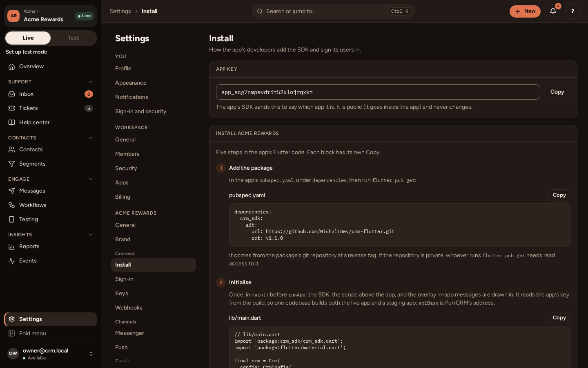The image size is (588, 368).
Task: Switch to Test mode
Action: click(x=73, y=38)
